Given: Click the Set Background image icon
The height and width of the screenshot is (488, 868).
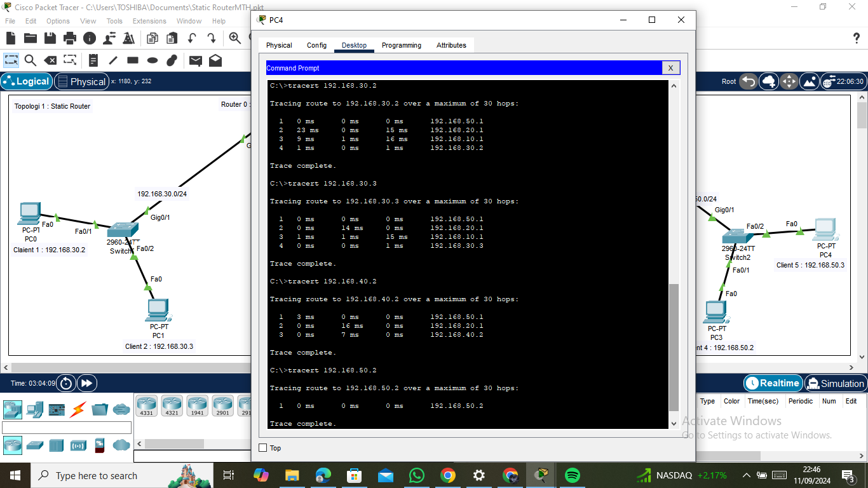Looking at the screenshot, I should 809,81.
